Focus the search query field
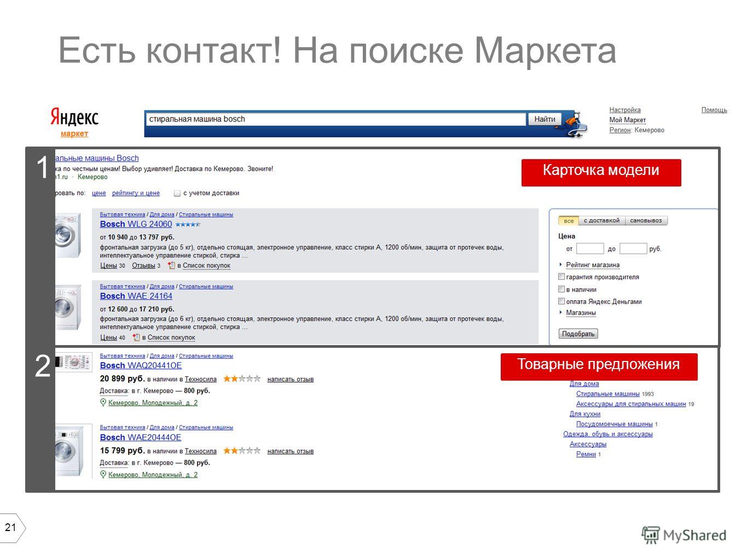The width and height of the screenshot is (747, 560). point(335,119)
